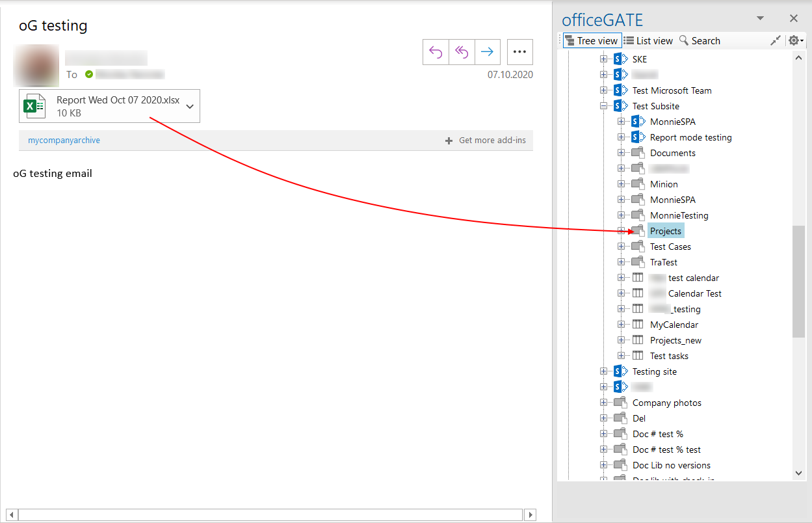This screenshot has height=523, width=812.
Task: Select the Tree view tab
Action: pyautogui.click(x=591, y=40)
